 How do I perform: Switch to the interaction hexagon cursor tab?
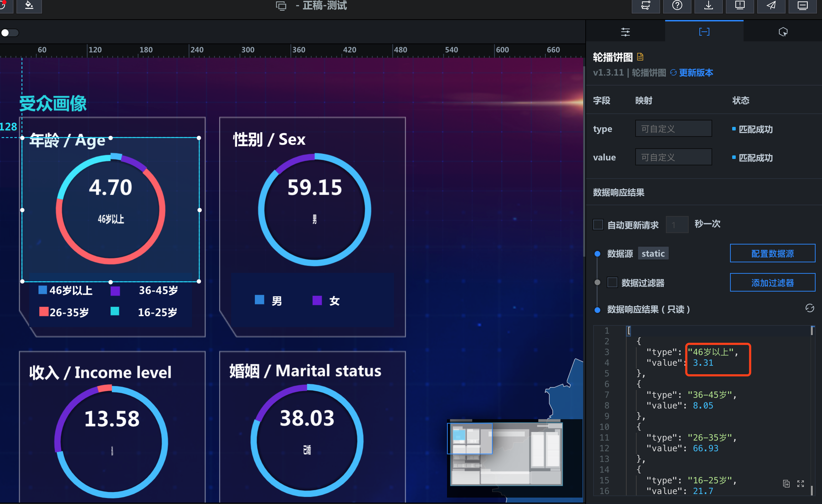click(783, 32)
